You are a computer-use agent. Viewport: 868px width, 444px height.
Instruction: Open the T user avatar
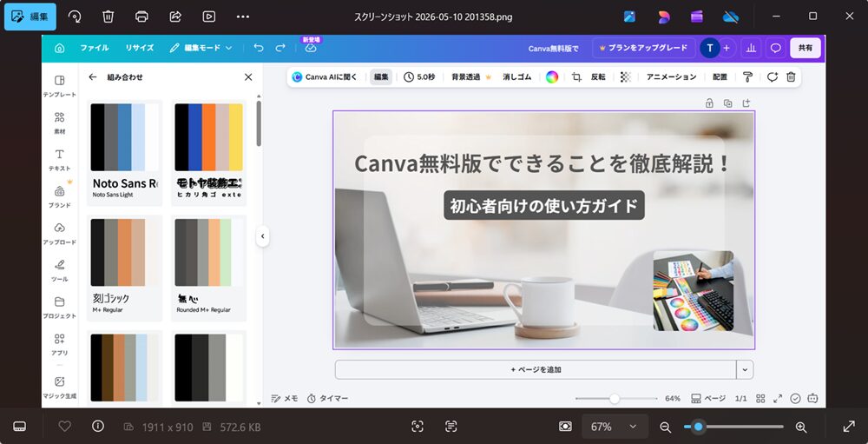click(710, 49)
